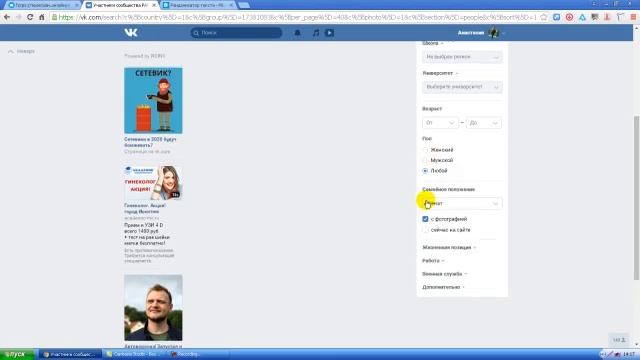Enable the 'сейчас на сайте' checkbox
Screen dimensions: 640x360
425,230
